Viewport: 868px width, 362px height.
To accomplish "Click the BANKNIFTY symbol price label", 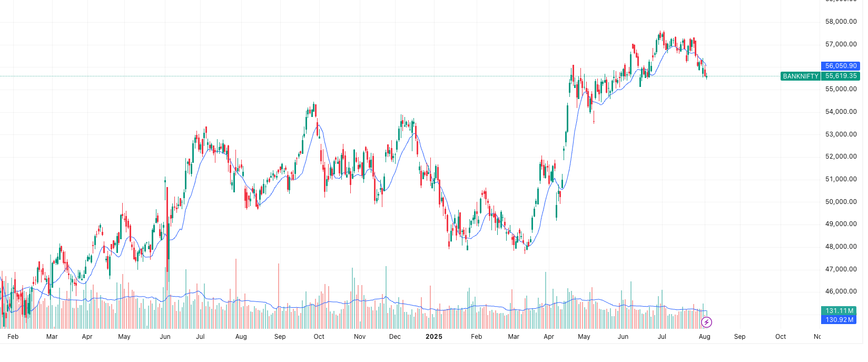I will click(801, 76).
